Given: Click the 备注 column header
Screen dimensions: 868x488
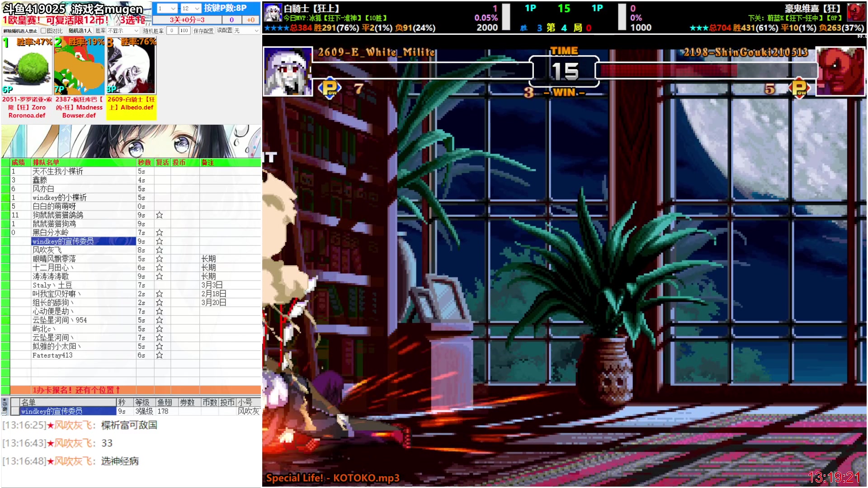Looking at the screenshot, I should tap(230, 162).
